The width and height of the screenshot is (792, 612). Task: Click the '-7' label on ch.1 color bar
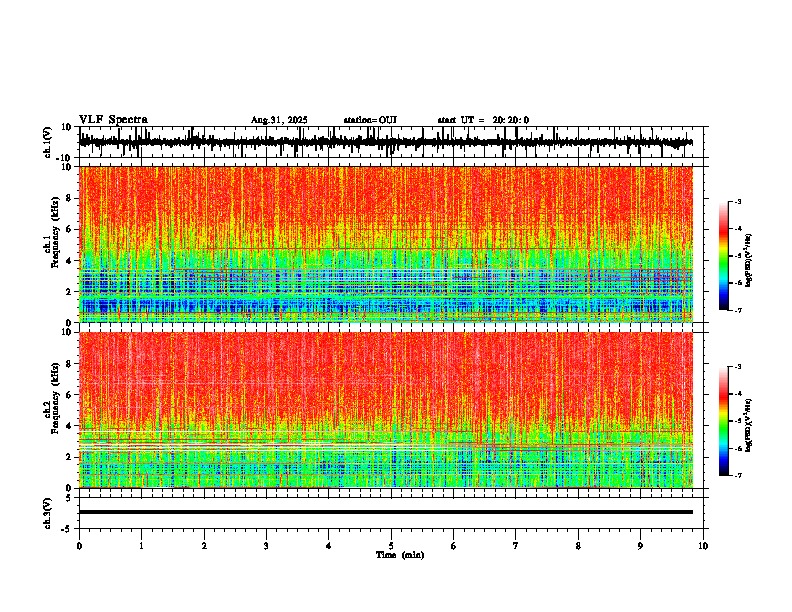(737, 310)
